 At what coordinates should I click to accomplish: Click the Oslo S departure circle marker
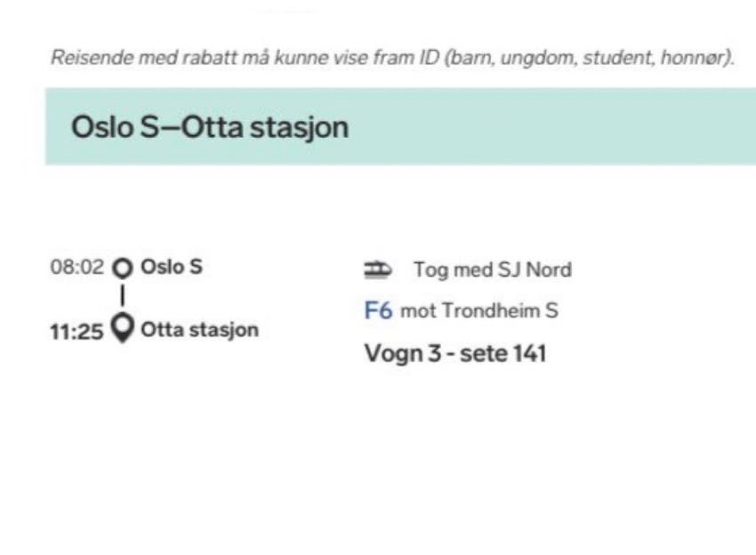123,268
